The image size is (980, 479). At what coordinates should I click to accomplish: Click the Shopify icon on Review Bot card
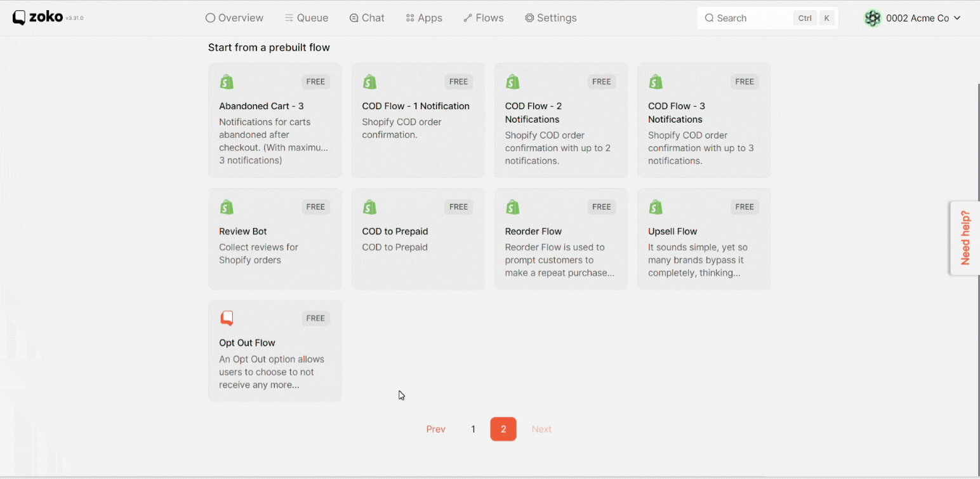pyautogui.click(x=227, y=207)
